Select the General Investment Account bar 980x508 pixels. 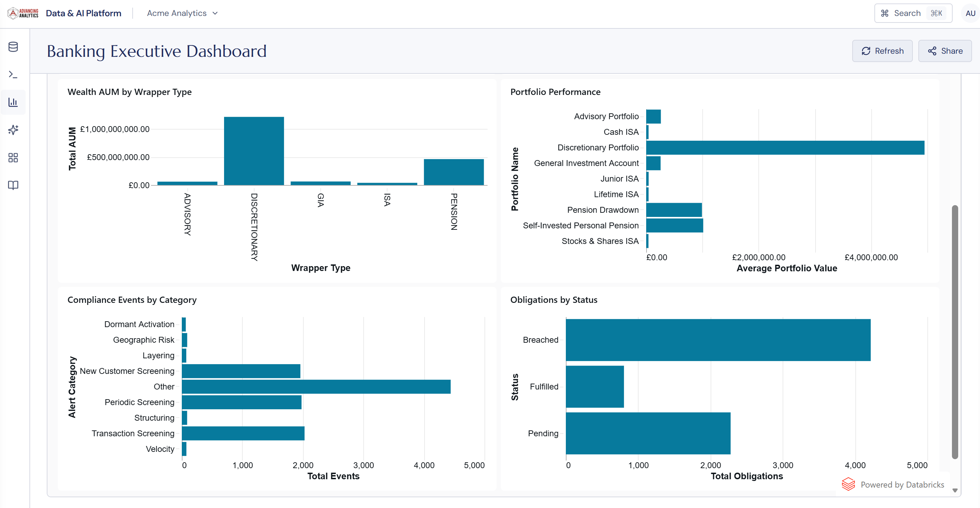pyautogui.click(x=653, y=163)
